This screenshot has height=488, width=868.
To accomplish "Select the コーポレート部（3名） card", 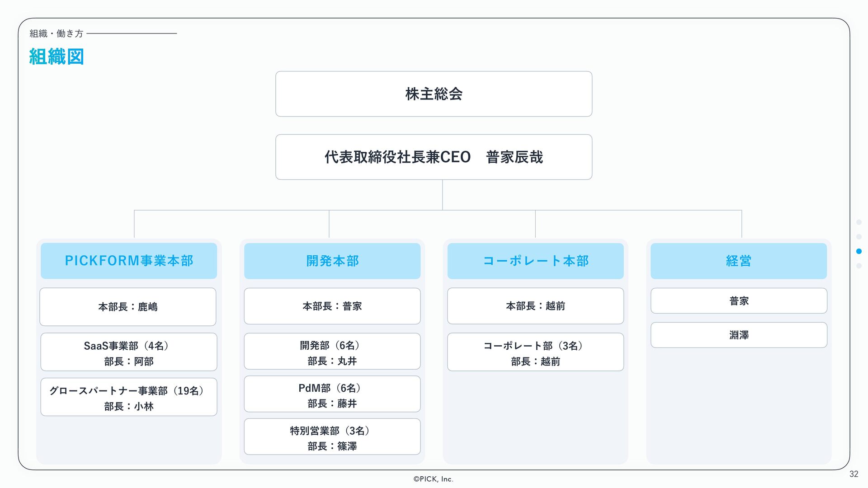I will tap(535, 352).
